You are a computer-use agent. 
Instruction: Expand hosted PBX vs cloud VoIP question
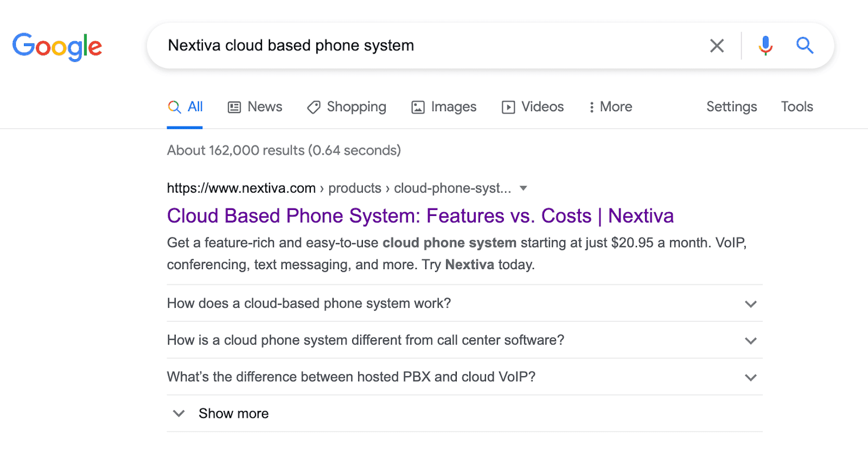[464, 377]
